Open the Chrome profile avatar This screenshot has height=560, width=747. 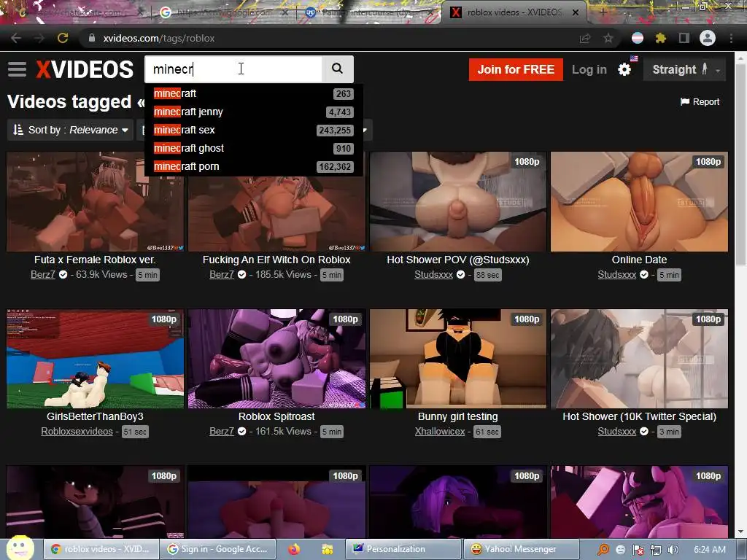(x=708, y=38)
